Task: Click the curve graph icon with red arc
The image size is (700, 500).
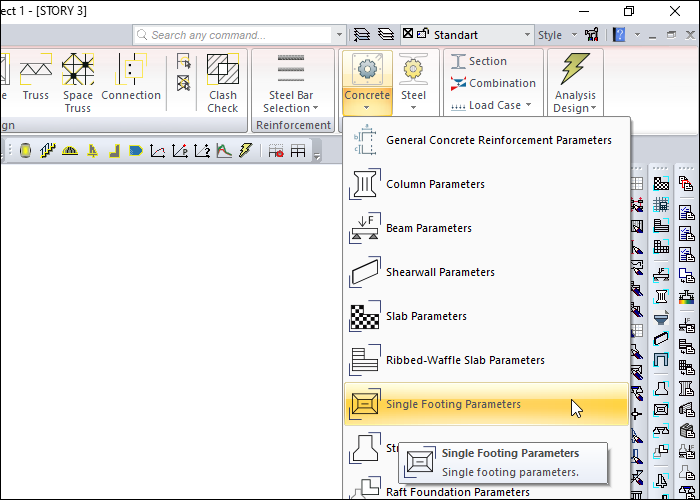Action: pyautogui.click(x=158, y=151)
